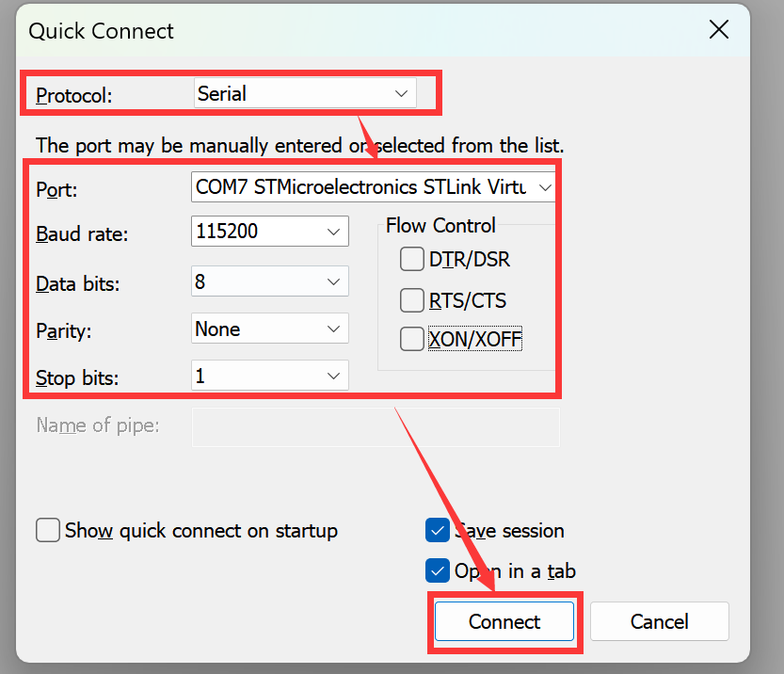Open the Protocol dropdown showing Serial
784x674 pixels.
click(x=305, y=93)
